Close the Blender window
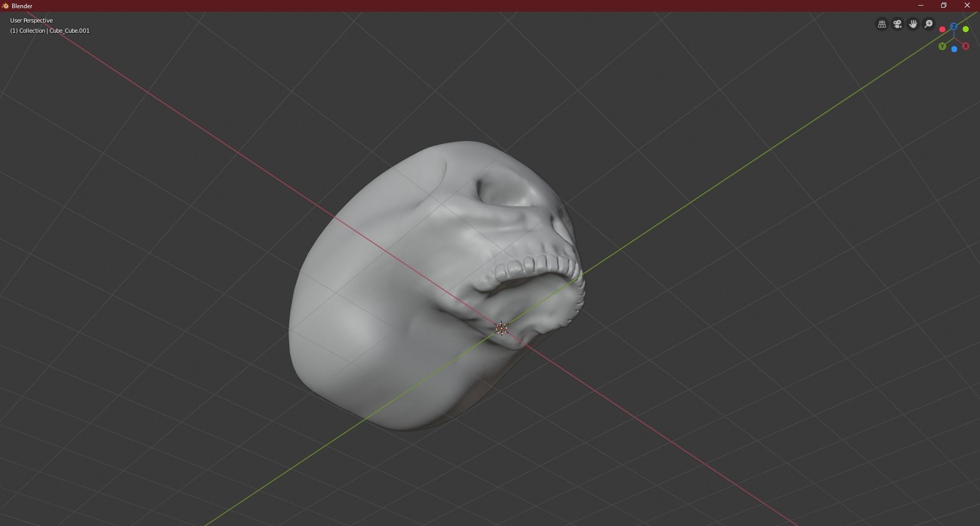 coord(967,6)
